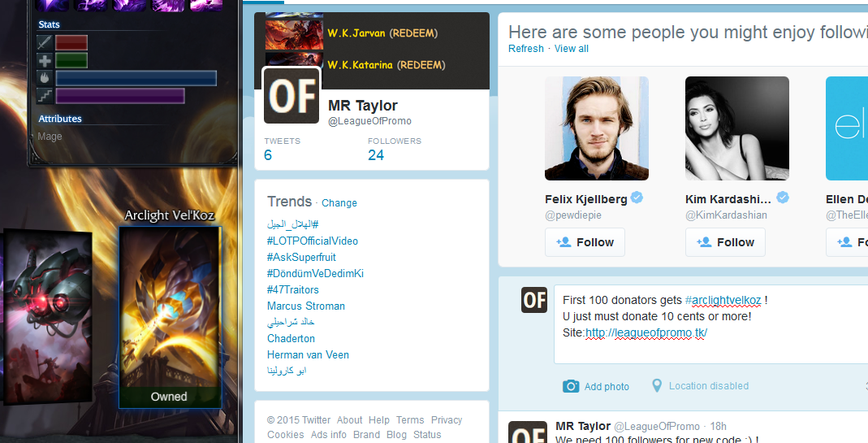Select the Battlecast Vel'Koz skin card

[49, 316]
